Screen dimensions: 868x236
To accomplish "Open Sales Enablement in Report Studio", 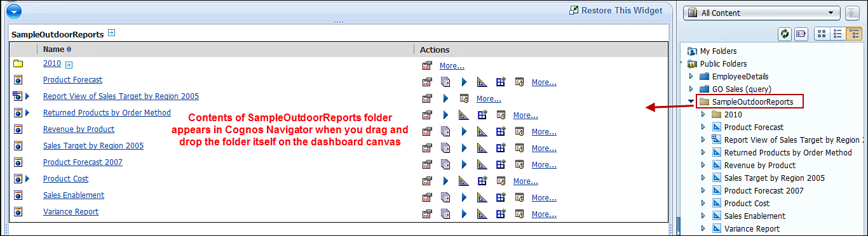I will coord(482,197).
